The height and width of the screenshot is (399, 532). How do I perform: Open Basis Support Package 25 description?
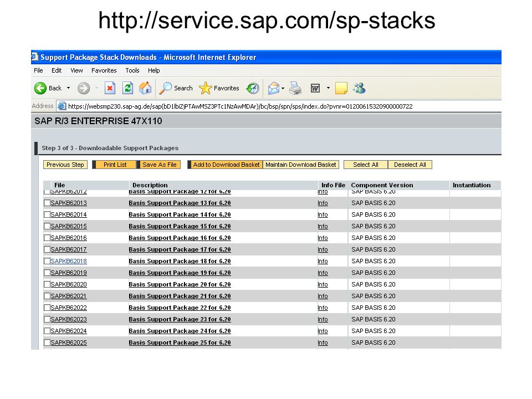coord(180,342)
